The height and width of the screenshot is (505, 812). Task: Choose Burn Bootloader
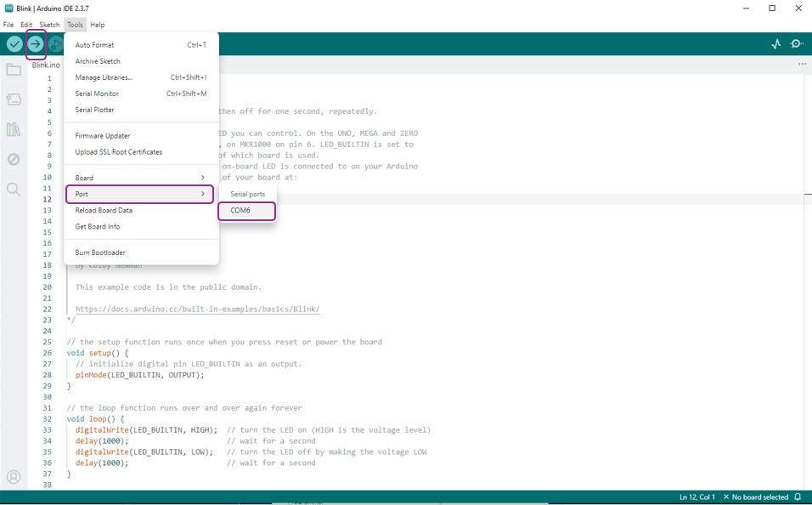pyautogui.click(x=141, y=252)
